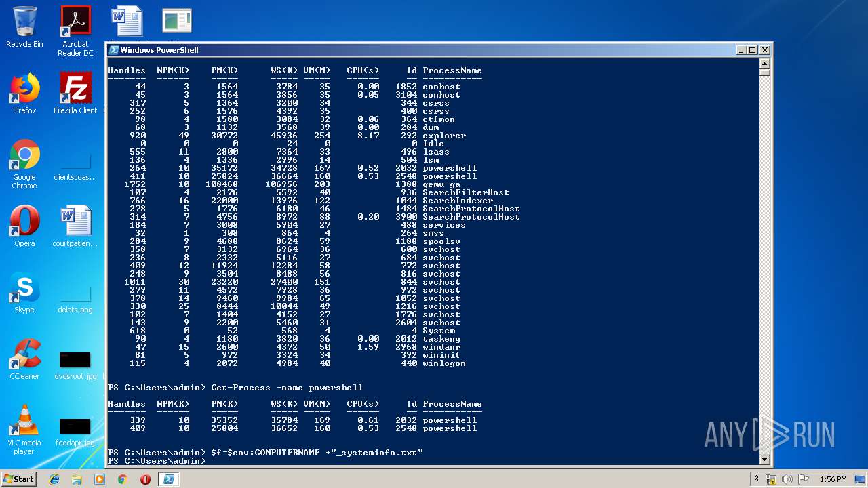
Task: Click the ctfmon process name
Action: [x=439, y=119]
